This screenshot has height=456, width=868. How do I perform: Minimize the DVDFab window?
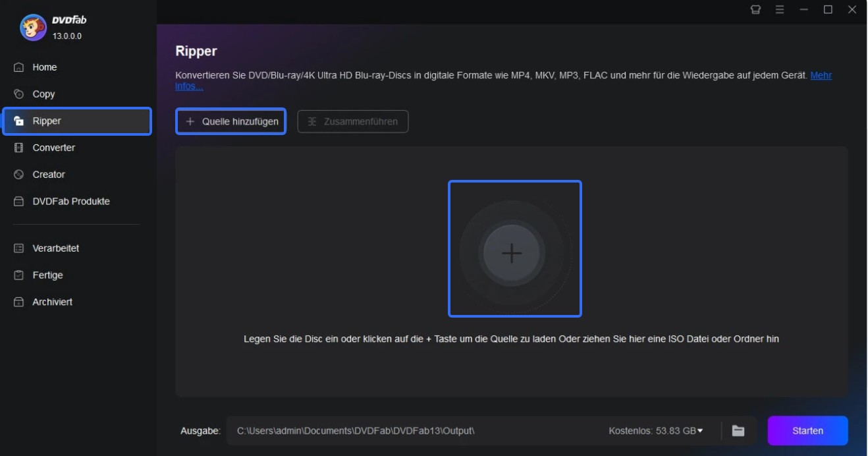coord(803,9)
